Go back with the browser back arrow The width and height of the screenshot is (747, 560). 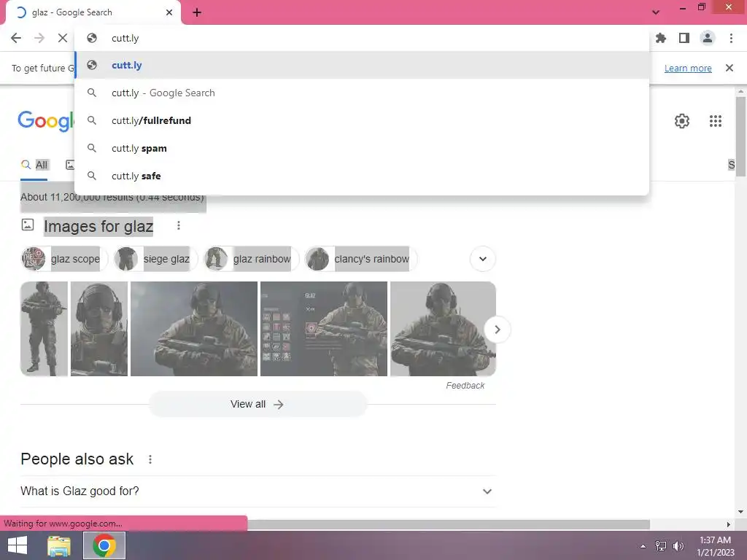point(16,38)
